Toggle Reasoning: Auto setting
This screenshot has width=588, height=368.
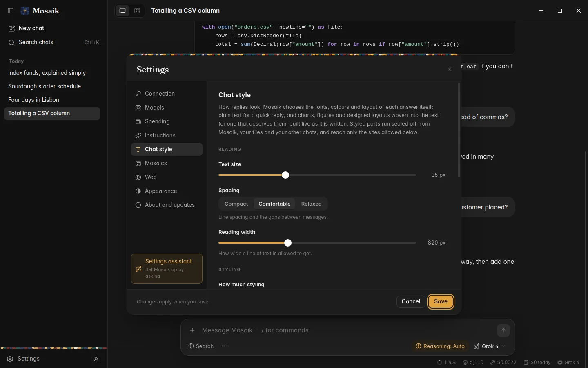click(440, 346)
